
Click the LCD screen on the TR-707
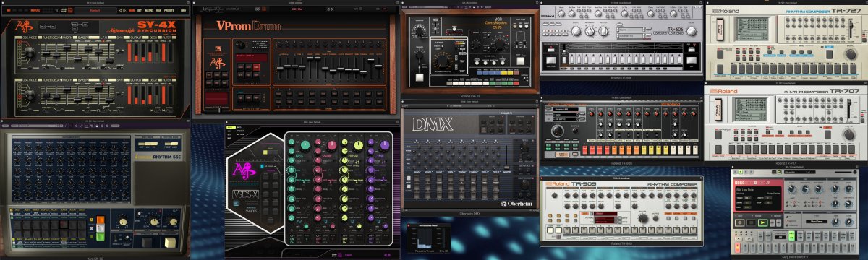[x=750, y=109]
